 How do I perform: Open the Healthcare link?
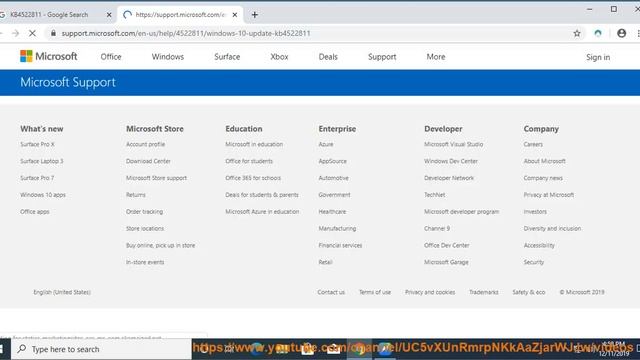click(332, 211)
